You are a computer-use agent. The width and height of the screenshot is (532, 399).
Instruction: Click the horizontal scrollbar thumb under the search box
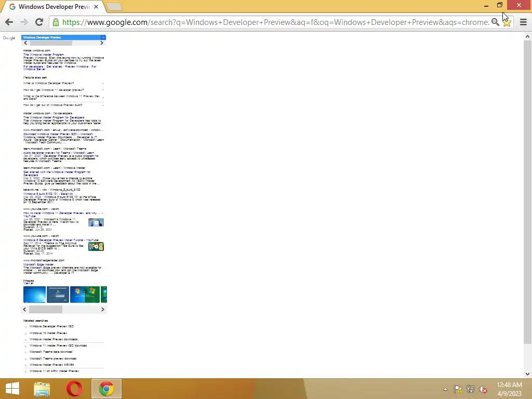pyautogui.click(x=51, y=43)
